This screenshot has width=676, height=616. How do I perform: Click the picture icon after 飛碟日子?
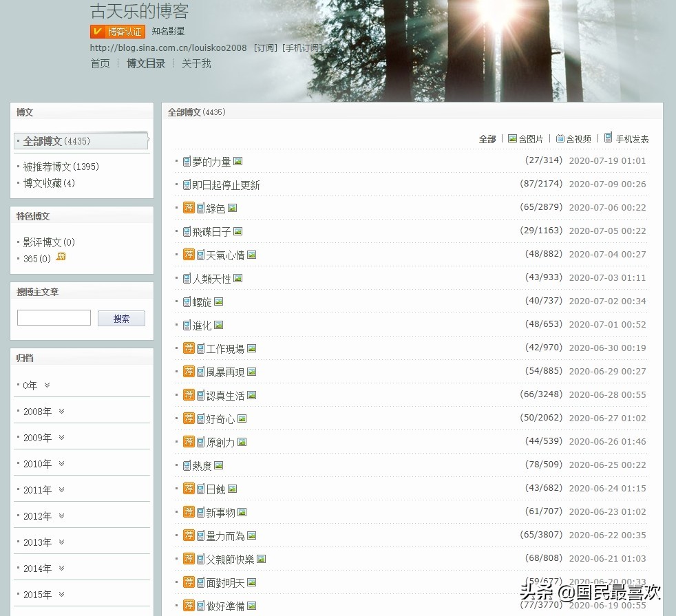237,231
